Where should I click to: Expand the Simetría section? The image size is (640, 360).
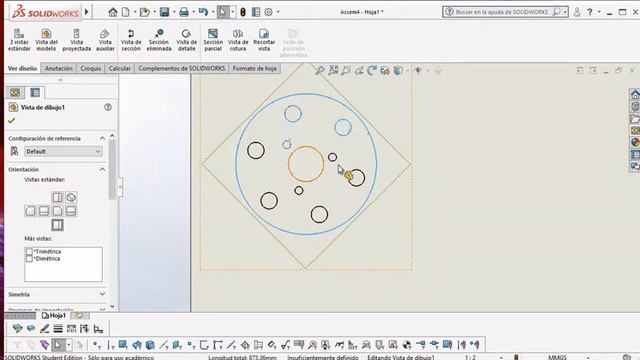102,294
